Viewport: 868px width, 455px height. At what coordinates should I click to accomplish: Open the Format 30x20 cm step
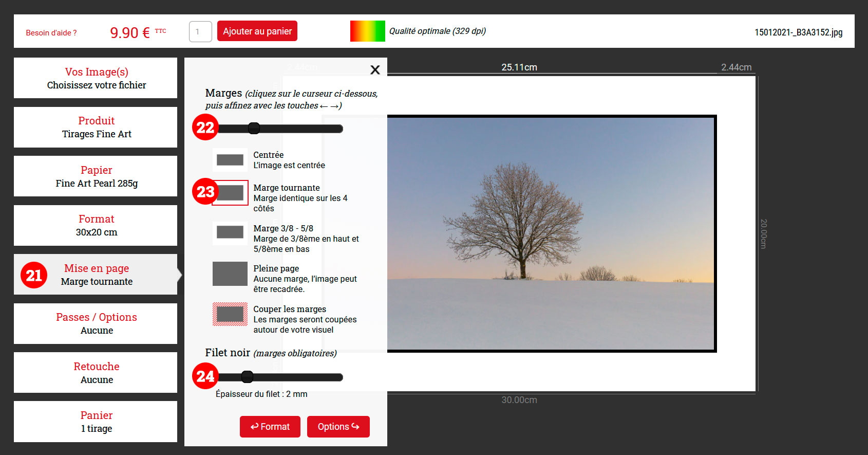pyautogui.click(x=96, y=225)
